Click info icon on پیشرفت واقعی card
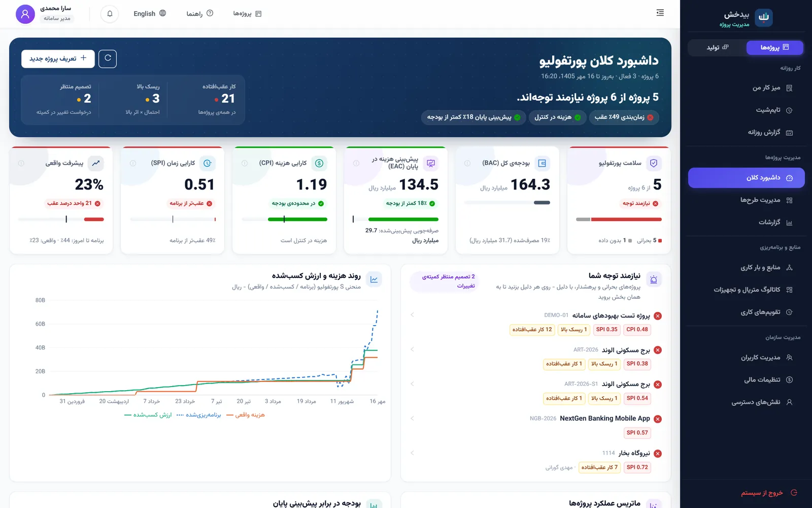 point(21,163)
